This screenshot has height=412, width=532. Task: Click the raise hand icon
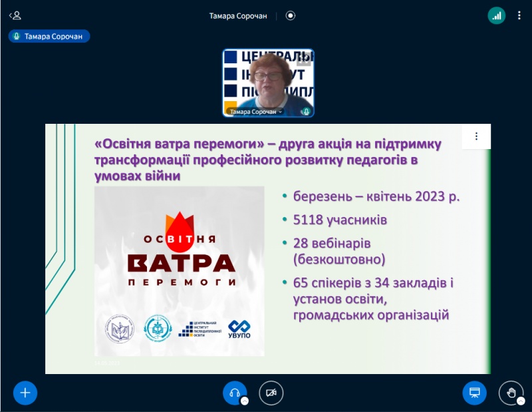point(510,393)
